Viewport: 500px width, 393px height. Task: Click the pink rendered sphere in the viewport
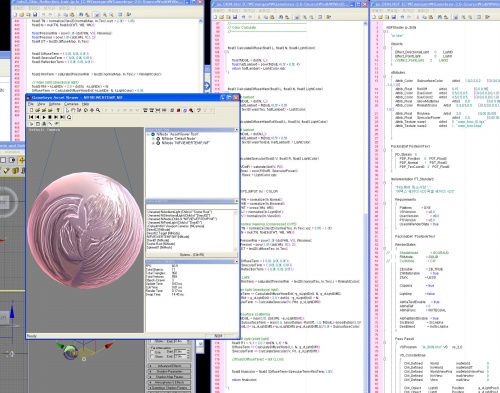tap(85, 230)
